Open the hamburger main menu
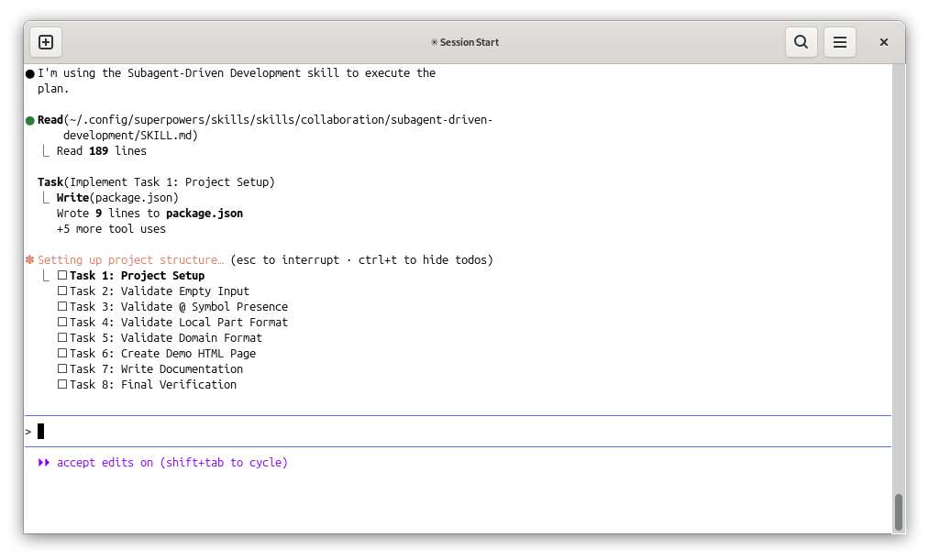 point(839,42)
